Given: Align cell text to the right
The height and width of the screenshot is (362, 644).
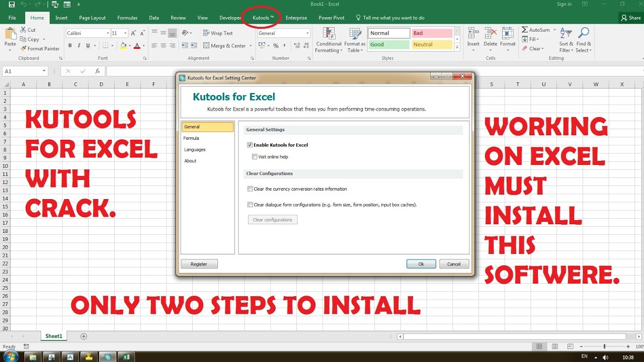Looking at the screenshot, I should click(x=173, y=46).
